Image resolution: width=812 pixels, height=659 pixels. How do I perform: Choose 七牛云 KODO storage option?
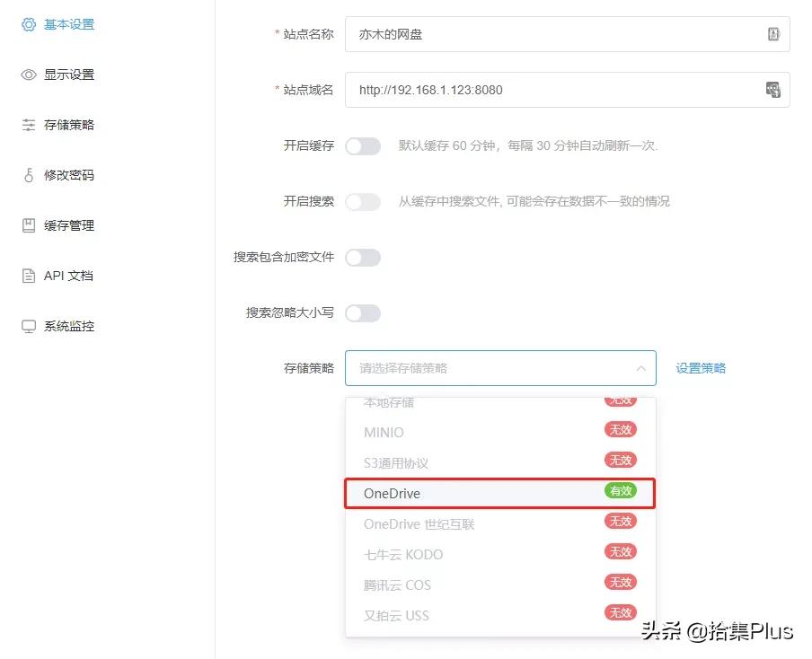point(402,554)
